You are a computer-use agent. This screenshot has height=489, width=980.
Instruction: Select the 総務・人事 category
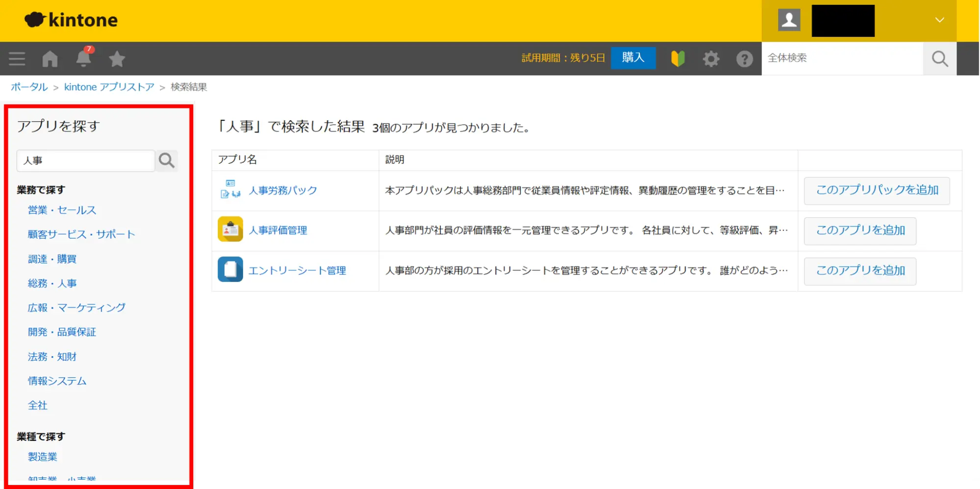tap(52, 283)
